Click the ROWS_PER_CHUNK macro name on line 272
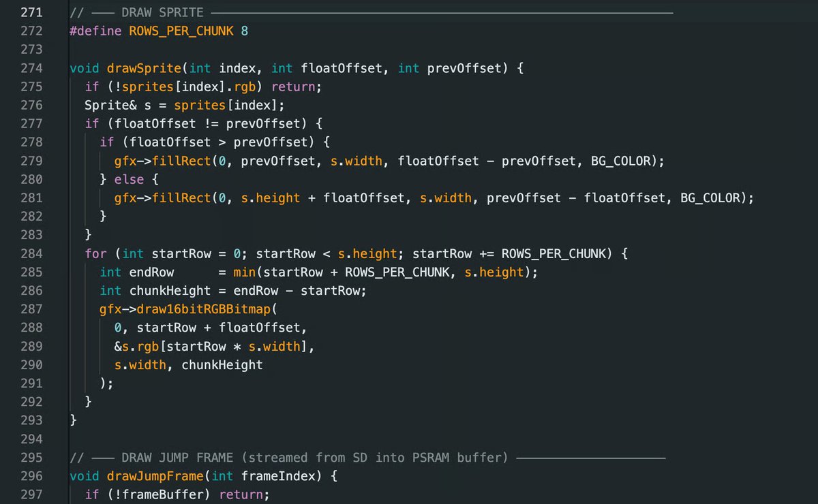The image size is (818, 504). [x=181, y=31]
